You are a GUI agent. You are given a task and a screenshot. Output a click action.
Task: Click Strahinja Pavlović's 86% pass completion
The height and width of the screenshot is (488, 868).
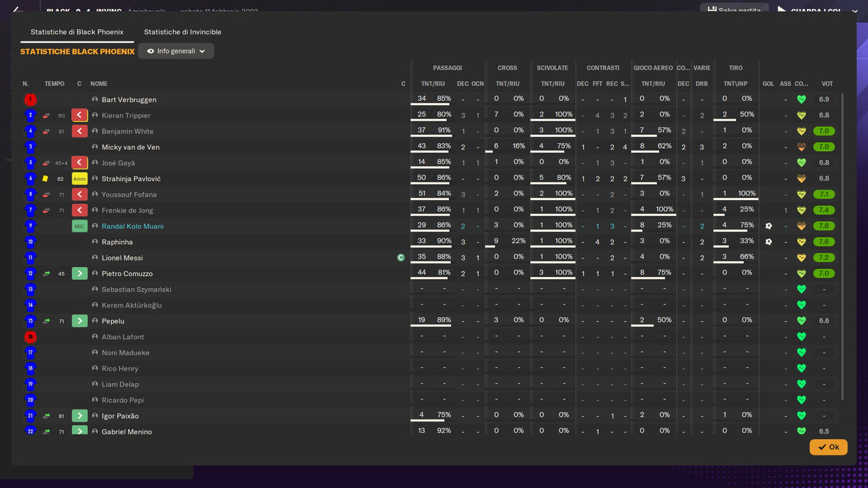tap(444, 178)
